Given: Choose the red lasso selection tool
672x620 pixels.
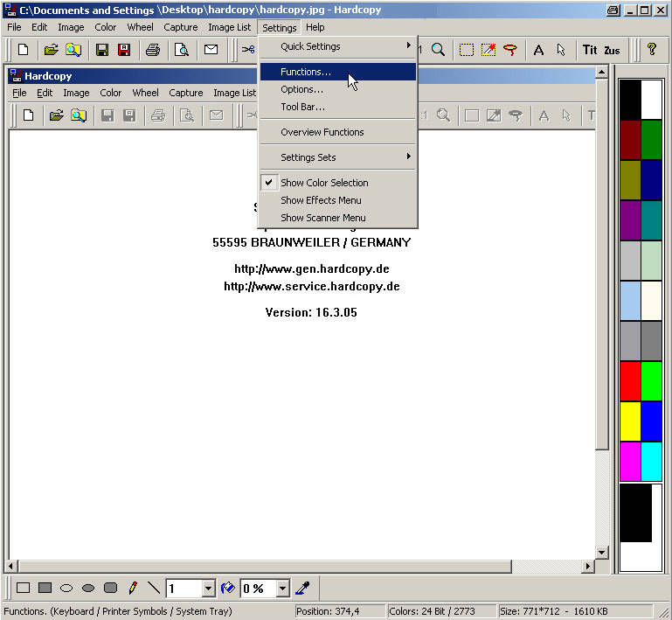Looking at the screenshot, I should coord(510,50).
